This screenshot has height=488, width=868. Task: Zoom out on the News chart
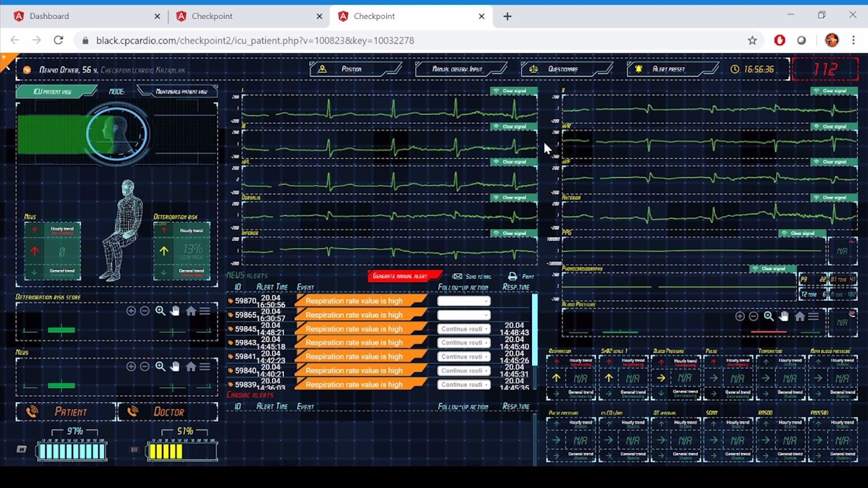(145, 367)
